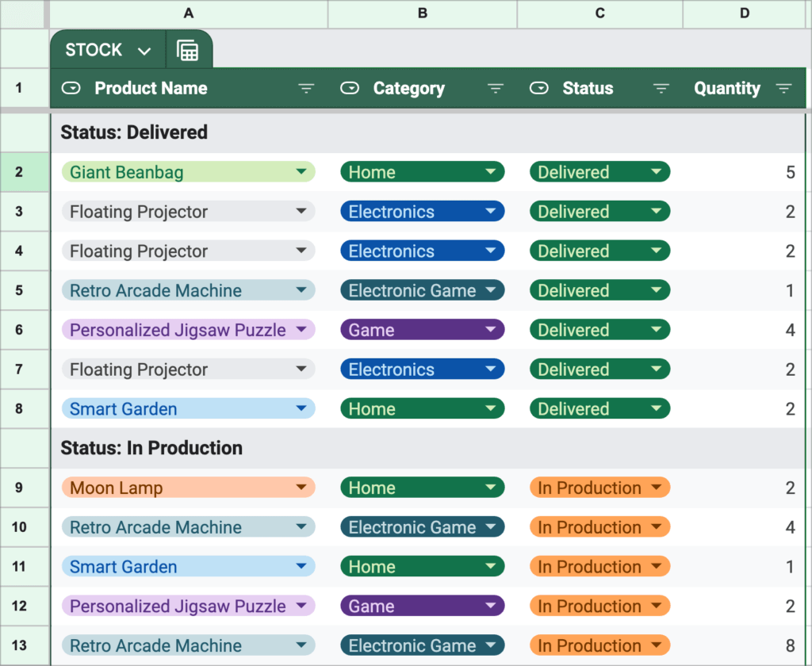Select column D header
This screenshot has width=812, height=666.
pyautogui.click(x=744, y=14)
